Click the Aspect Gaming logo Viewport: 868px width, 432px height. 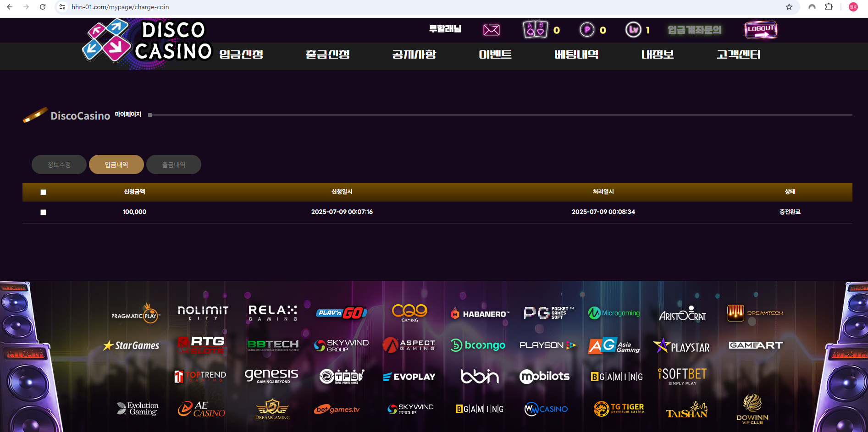(409, 345)
